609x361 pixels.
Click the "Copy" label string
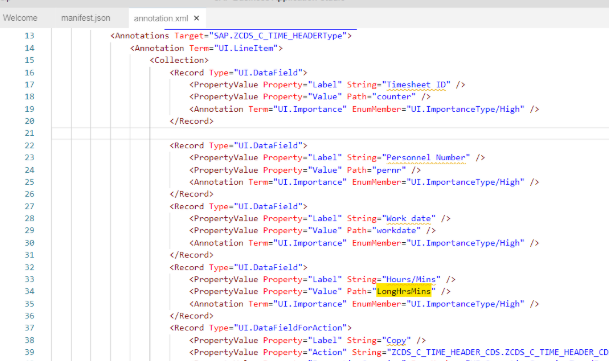click(396, 340)
